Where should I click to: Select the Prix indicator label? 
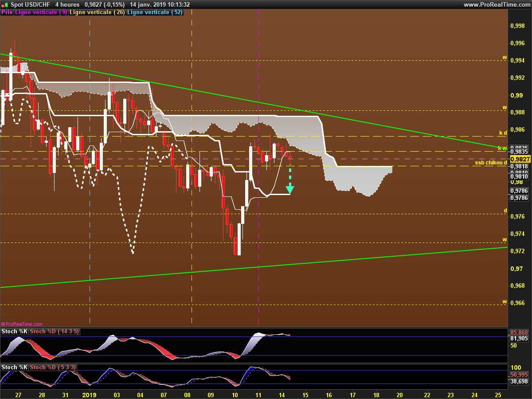tap(7, 12)
